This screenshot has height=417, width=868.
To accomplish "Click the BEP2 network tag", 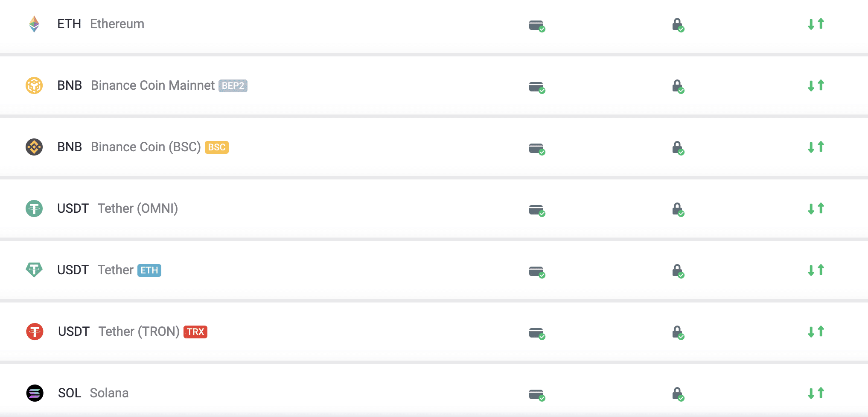I will coord(233,86).
